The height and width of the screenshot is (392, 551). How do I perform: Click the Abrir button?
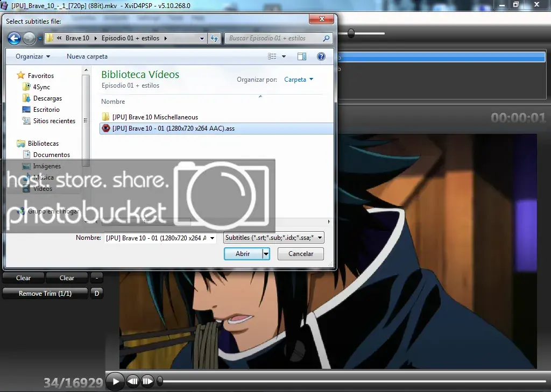[x=243, y=254]
